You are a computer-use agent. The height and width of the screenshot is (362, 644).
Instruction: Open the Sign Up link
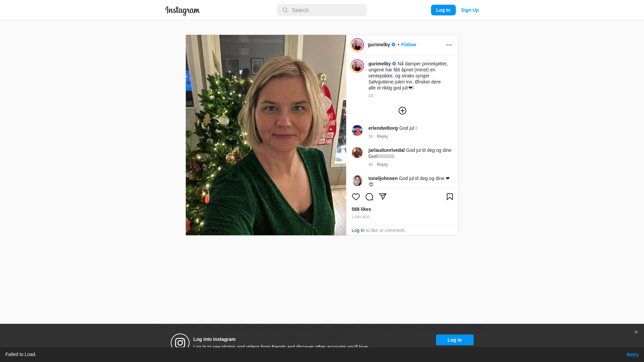click(x=470, y=10)
